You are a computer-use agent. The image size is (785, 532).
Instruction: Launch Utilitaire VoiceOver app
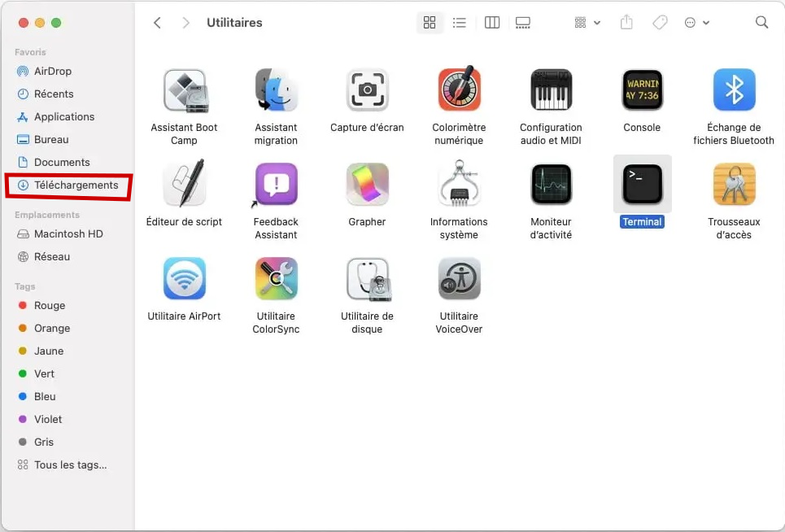(x=459, y=279)
